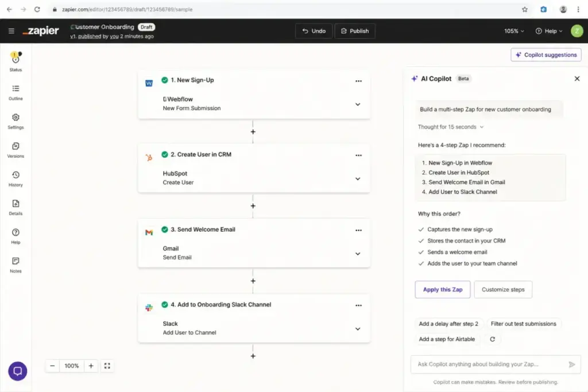Click the 100% canvas zoom value
Image resolution: width=588 pixels, height=392 pixels.
[72, 366]
